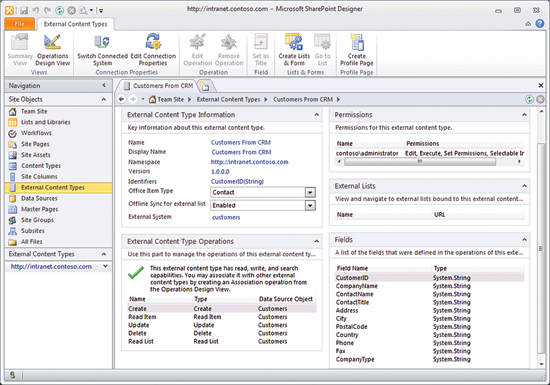This screenshot has height=385, width=550.
Task: Click the green Refresh icon in title bar
Action: pyautogui.click(x=60, y=11)
